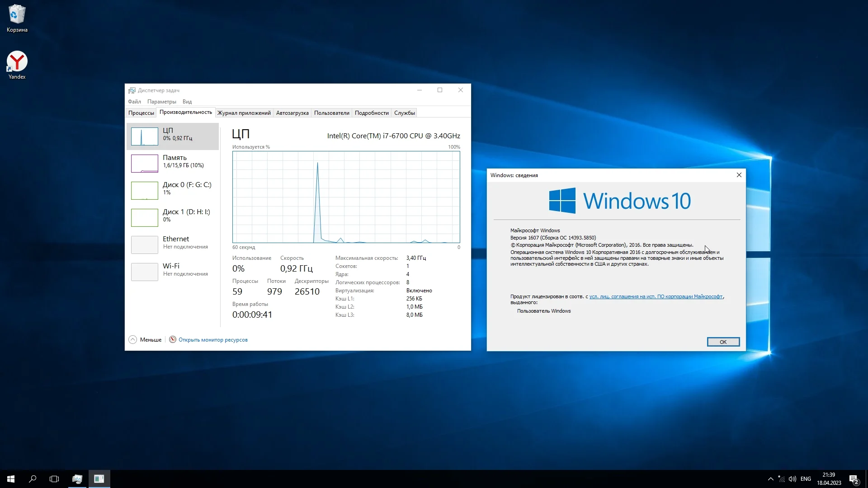Click the network tray icon
Image resolution: width=868 pixels, height=488 pixels.
[781, 479]
